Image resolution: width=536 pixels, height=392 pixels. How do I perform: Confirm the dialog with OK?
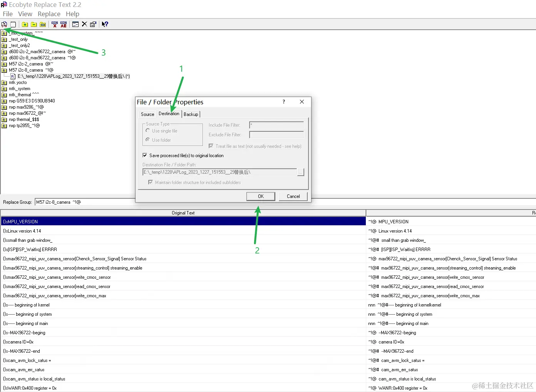pos(261,196)
